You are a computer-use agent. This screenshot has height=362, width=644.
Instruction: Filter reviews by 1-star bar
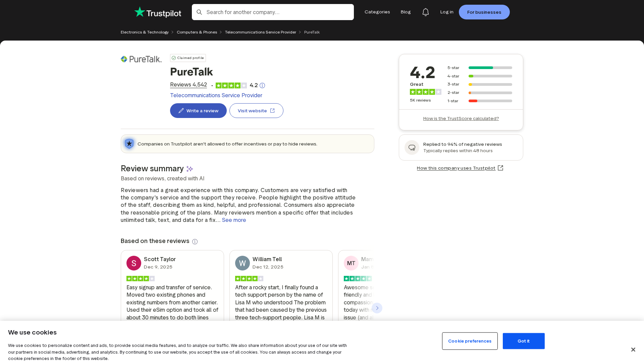click(490, 101)
